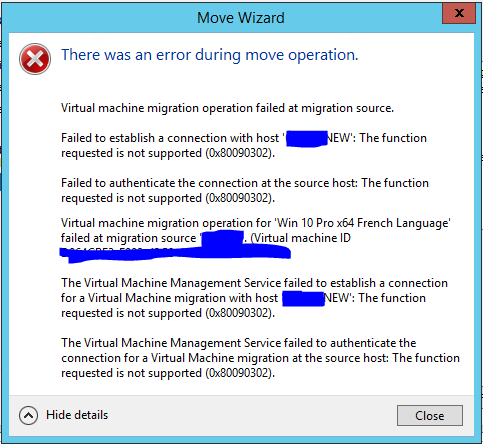
Task: Select the 'There was an error during move operation' heading
Action: tap(210, 55)
